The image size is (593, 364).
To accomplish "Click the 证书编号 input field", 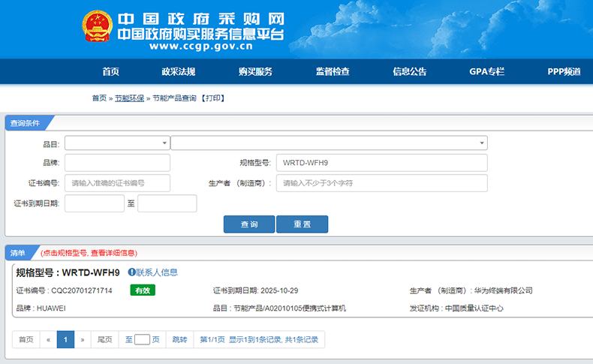I will (x=117, y=183).
